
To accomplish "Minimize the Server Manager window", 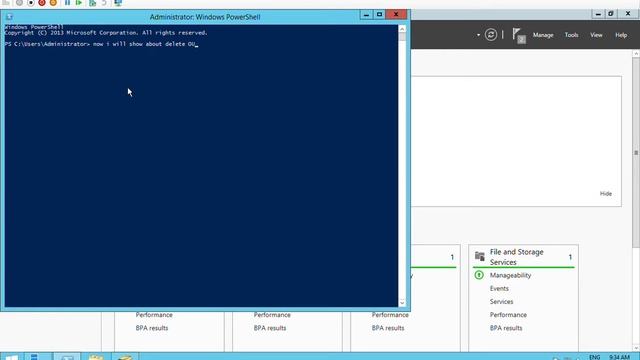I will [x=598, y=14].
